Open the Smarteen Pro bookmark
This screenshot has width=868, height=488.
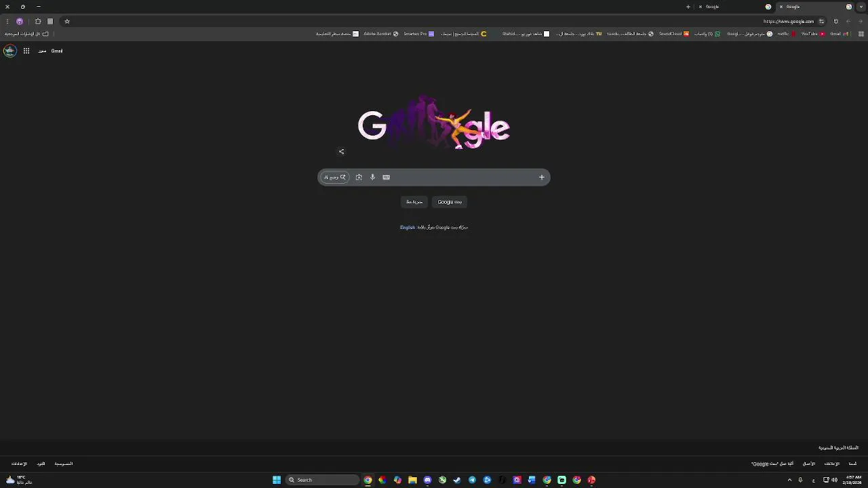(418, 34)
